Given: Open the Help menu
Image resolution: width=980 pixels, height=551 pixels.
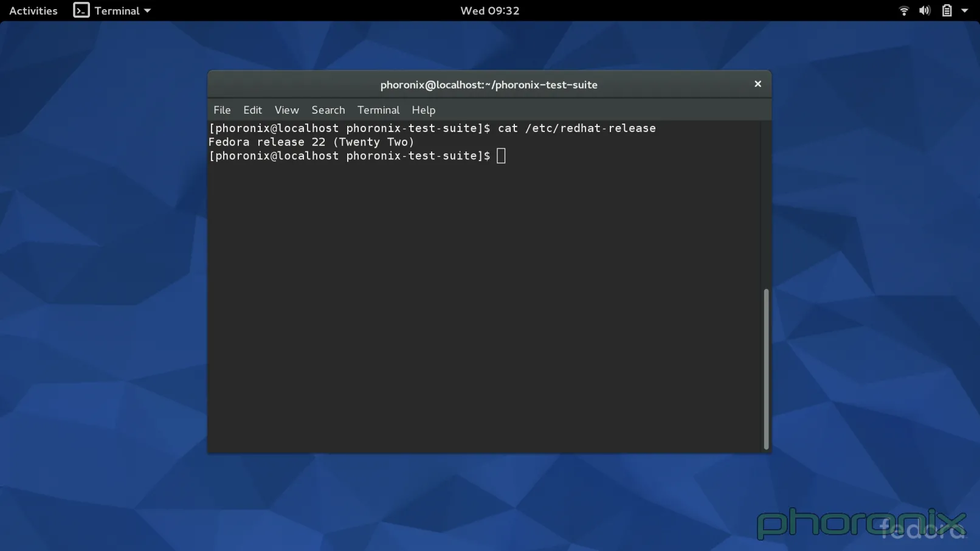Looking at the screenshot, I should pyautogui.click(x=423, y=110).
